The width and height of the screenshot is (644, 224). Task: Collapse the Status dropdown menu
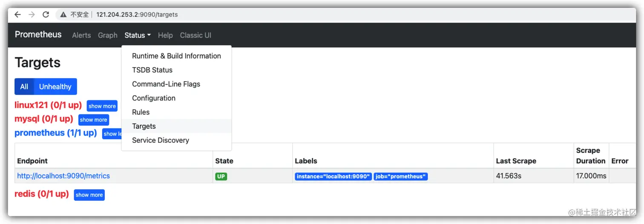138,35
